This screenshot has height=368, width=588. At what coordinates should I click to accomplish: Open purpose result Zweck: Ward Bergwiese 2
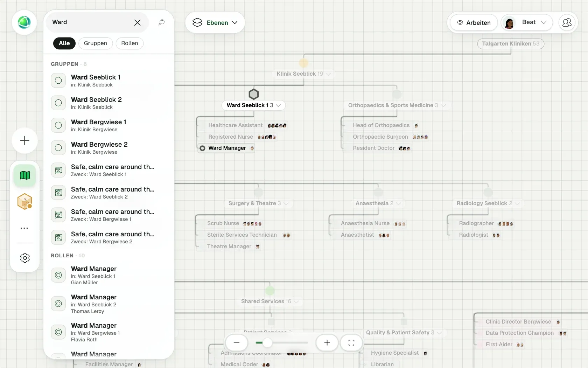point(108,237)
